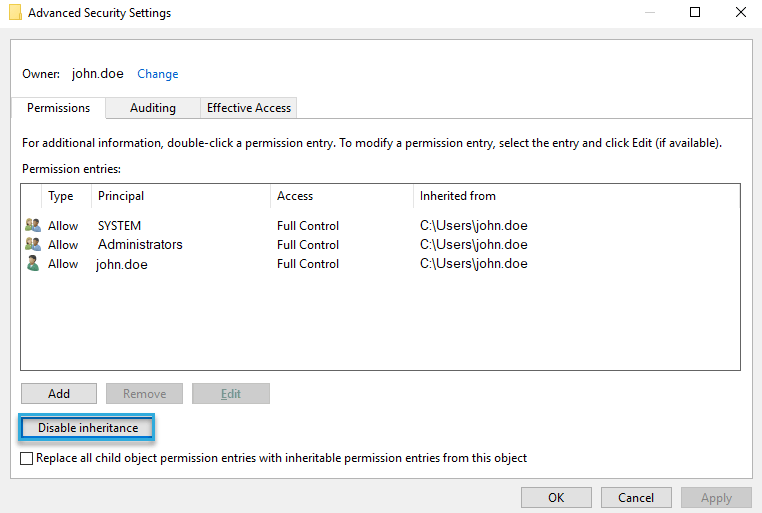Image resolution: width=762 pixels, height=513 pixels.
Task: Select the Permissions tab
Action: pyautogui.click(x=58, y=108)
